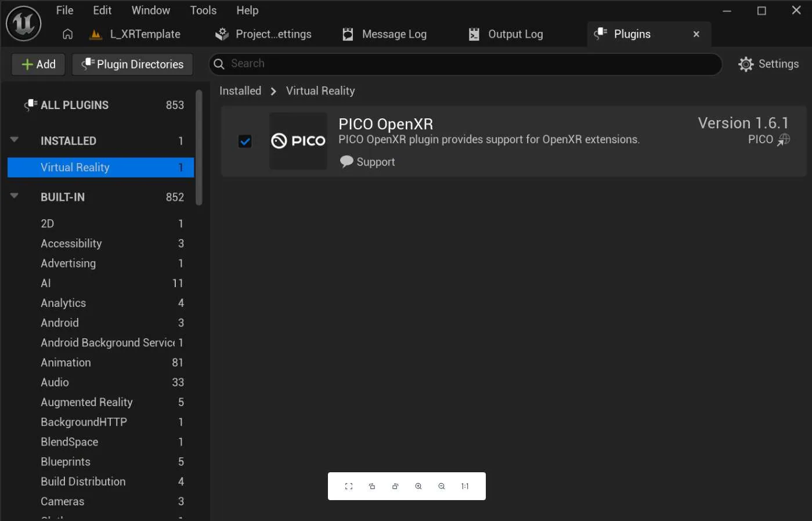812x521 pixels.
Task: Switch to the Message Log tab
Action: coord(385,34)
